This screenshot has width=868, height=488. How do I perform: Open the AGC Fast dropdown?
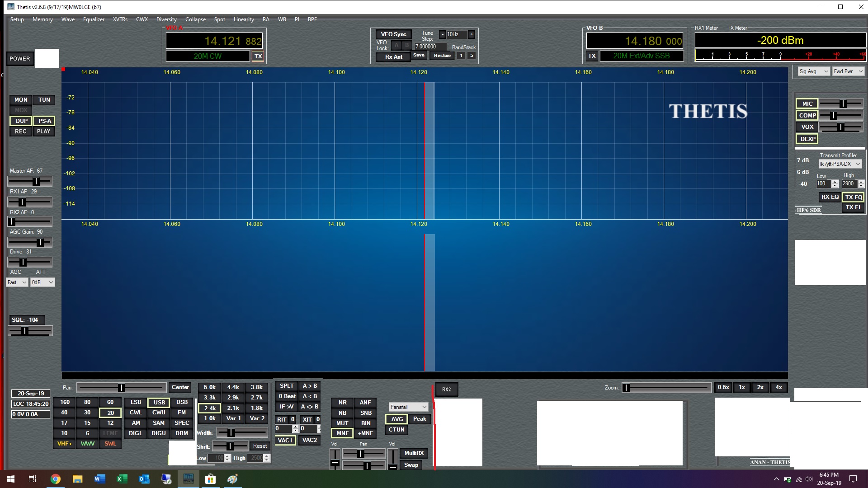17,282
